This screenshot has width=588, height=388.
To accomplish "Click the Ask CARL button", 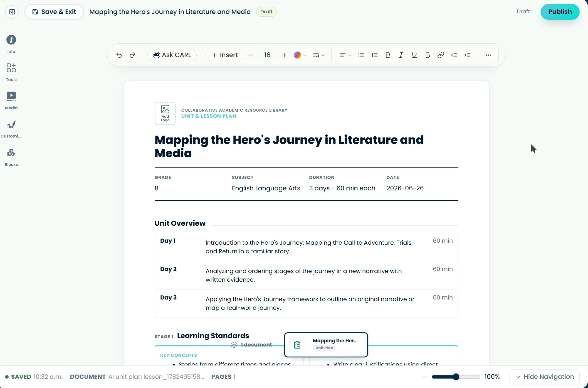I will coord(172,55).
